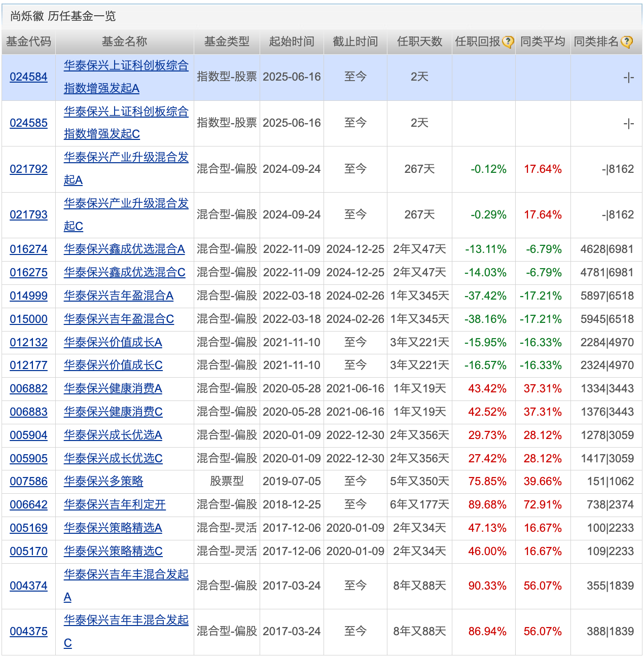644x658 pixels.
Task: Open fund code 004375 link
Action: 28,632
